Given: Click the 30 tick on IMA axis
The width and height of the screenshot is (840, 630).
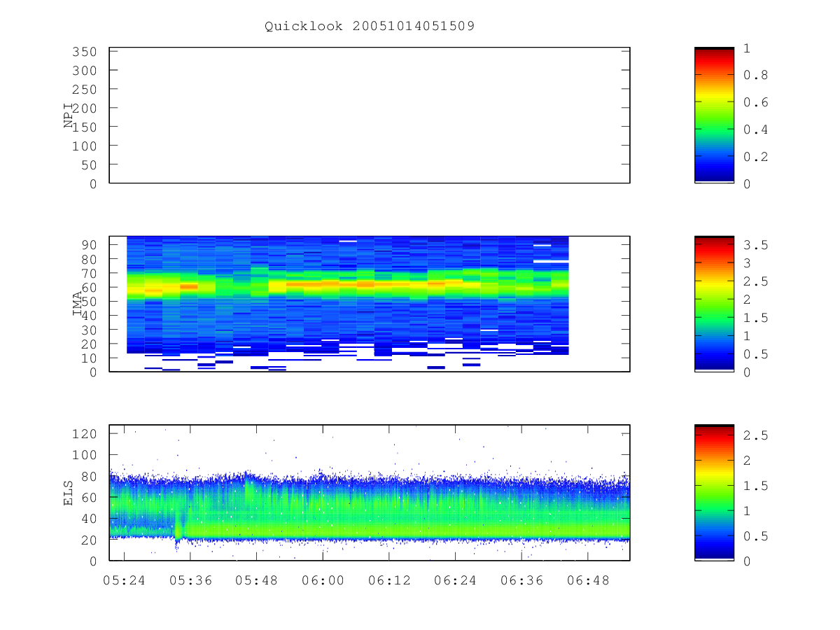Looking at the screenshot, I should [x=88, y=330].
